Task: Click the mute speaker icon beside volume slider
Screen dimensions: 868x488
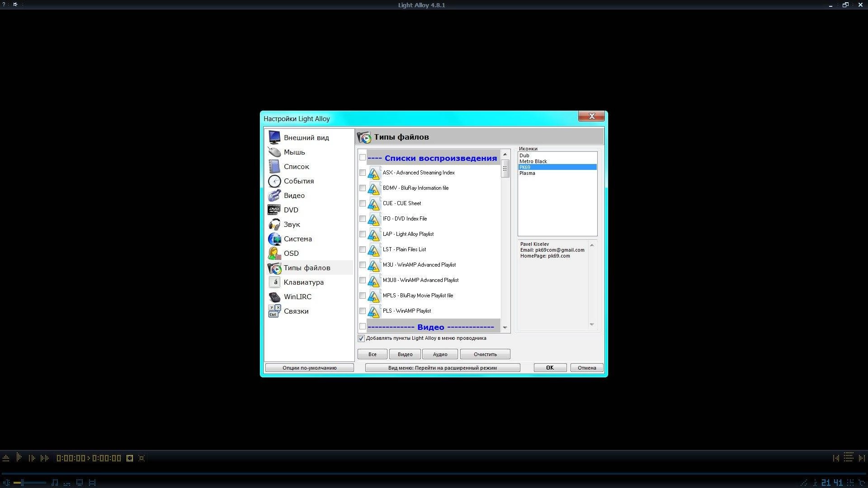Action: click(6, 483)
